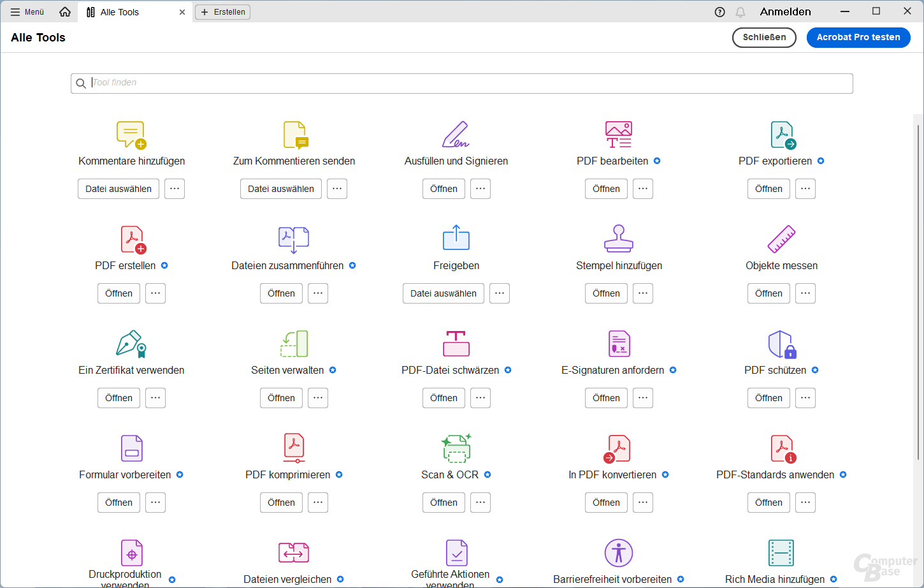Expand the options menu for PDF bearbeiten

643,189
